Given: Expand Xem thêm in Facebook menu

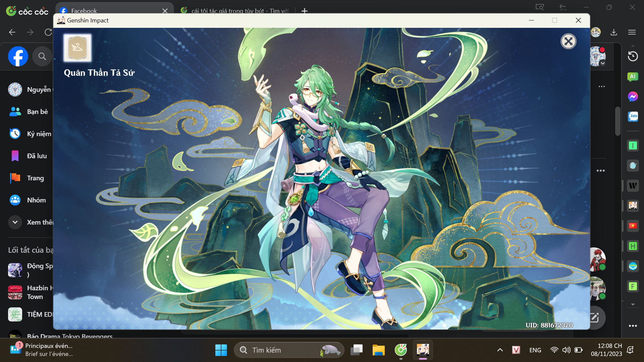Looking at the screenshot, I should pos(30,222).
